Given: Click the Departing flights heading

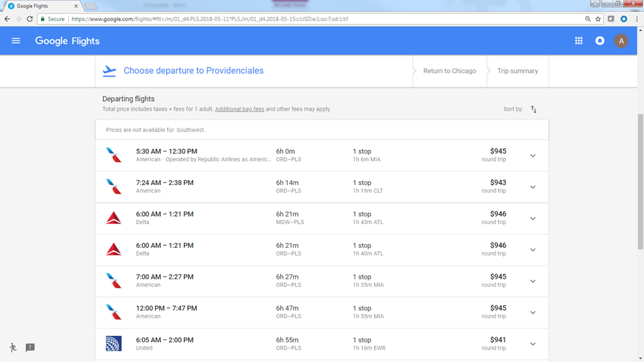Looking at the screenshot, I should [x=128, y=99].
